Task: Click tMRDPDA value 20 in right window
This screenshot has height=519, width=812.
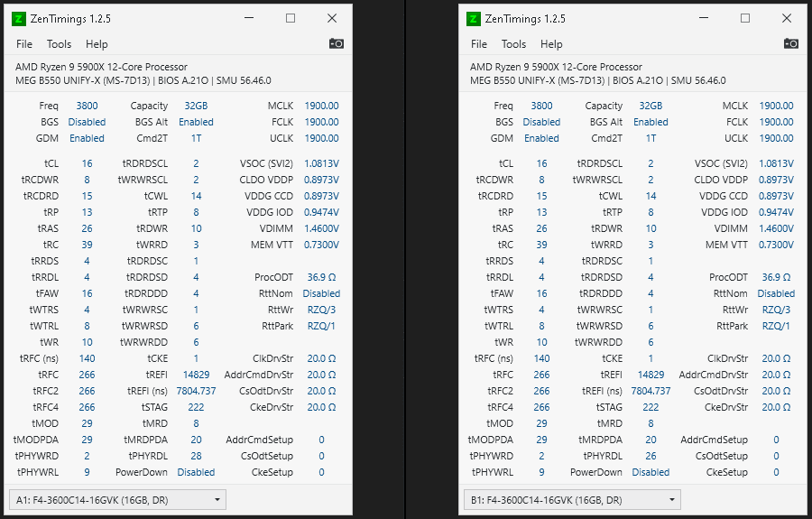Action: (x=651, y=440)
